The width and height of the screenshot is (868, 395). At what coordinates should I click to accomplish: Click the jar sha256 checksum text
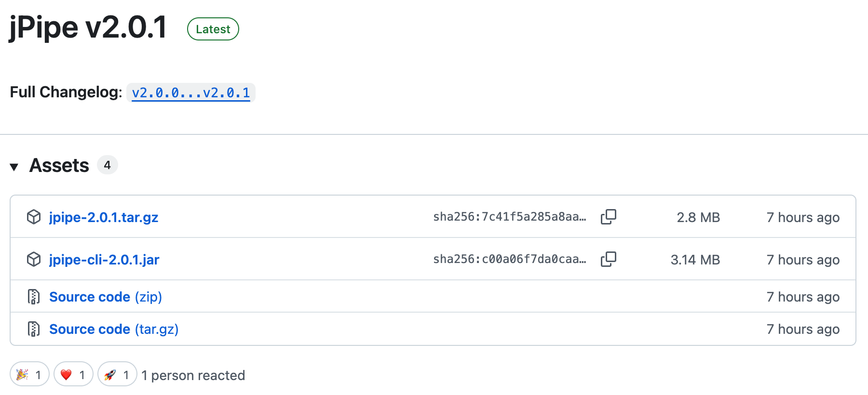click(509, 259)
